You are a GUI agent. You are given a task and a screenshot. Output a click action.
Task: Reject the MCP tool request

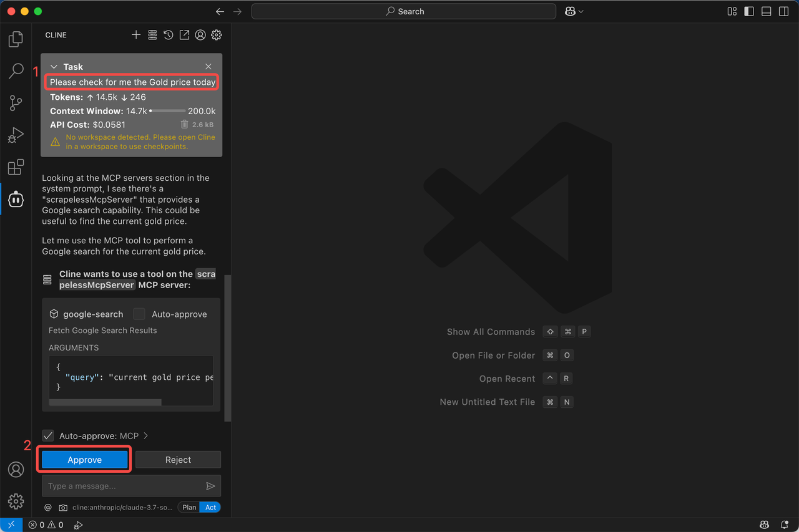178,460
